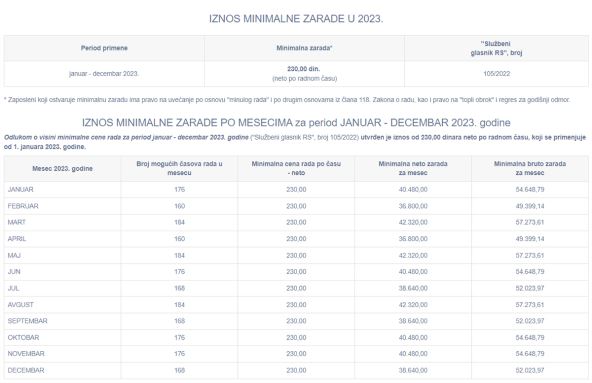This screenshot has height=383, width=592.
Task: Click the hours value 168 in JUL row
Action: click(179, 288)
